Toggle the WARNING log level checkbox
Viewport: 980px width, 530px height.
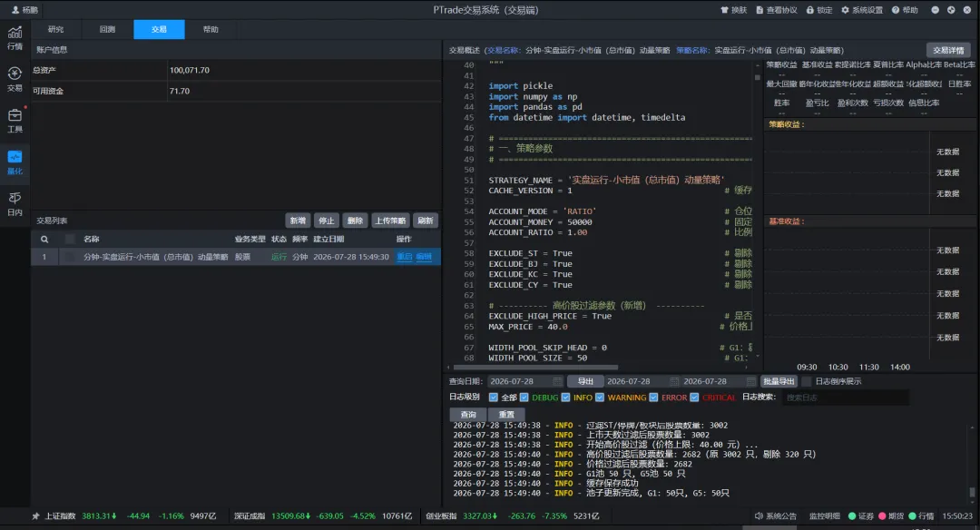600,397
